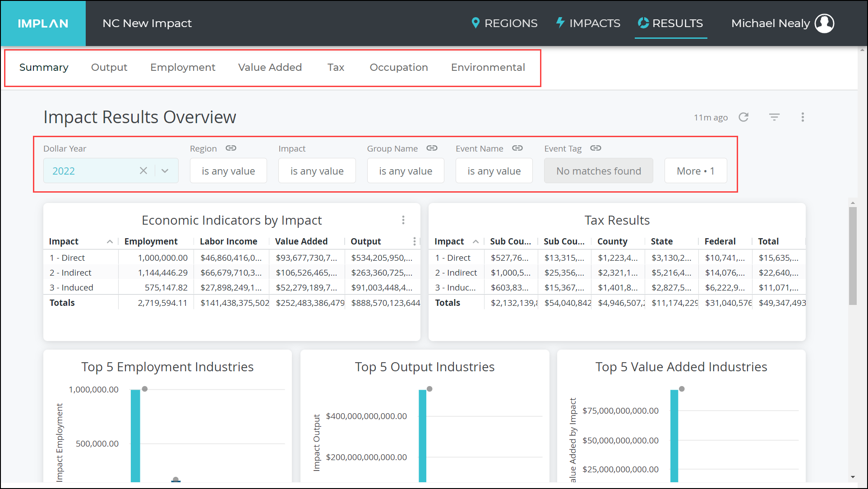Select '2 - Indirect' row in Economic Indicators
868x489 pixels.
232,272
